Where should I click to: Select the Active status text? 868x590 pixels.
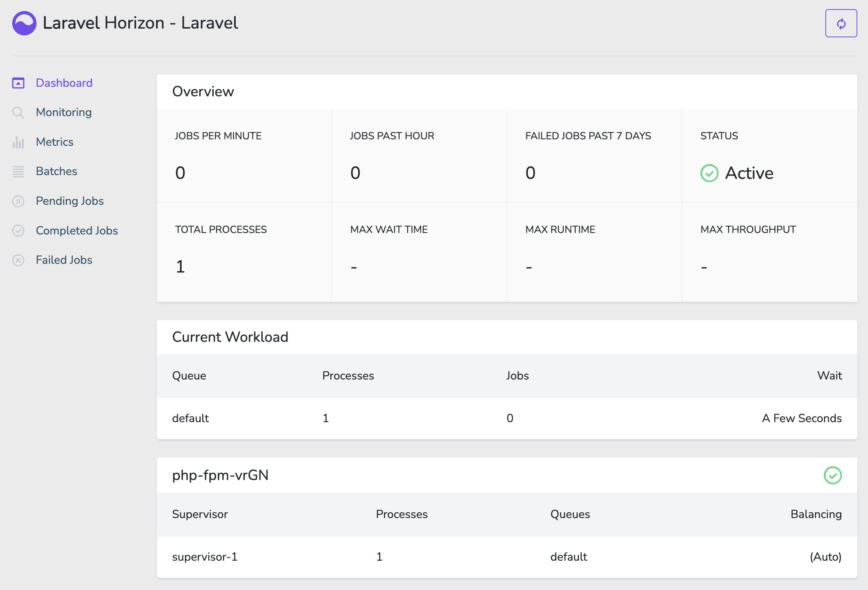tap(749, 173)
